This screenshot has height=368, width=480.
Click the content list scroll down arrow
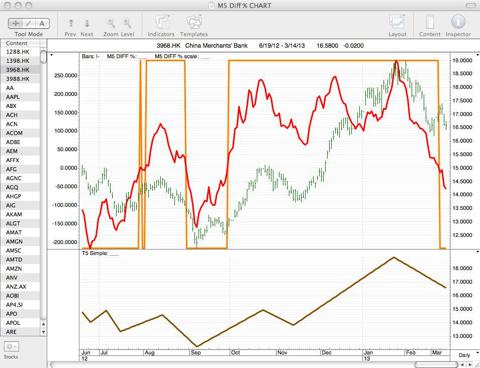pos(43,332)
